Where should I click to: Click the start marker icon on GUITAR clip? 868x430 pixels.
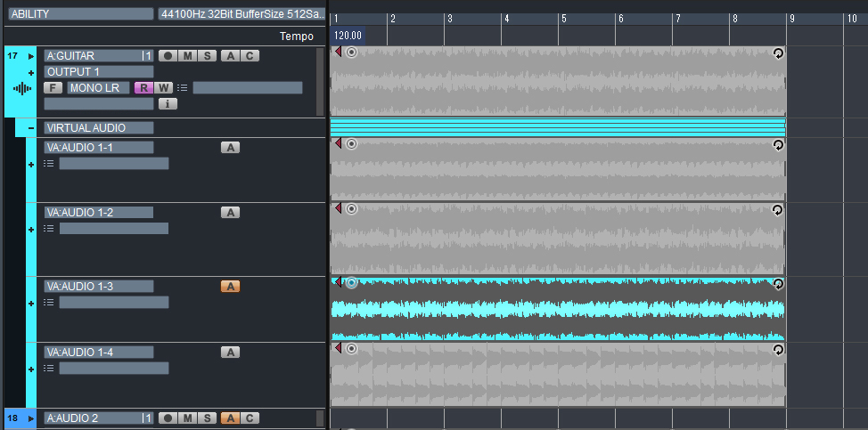(338, 52)
